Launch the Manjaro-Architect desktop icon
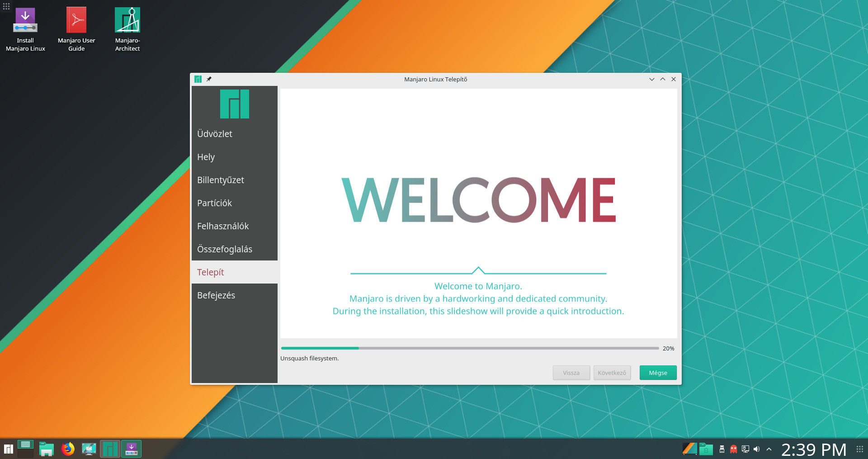Viewport: 868px width, 459px height. [x=127, y=29]
